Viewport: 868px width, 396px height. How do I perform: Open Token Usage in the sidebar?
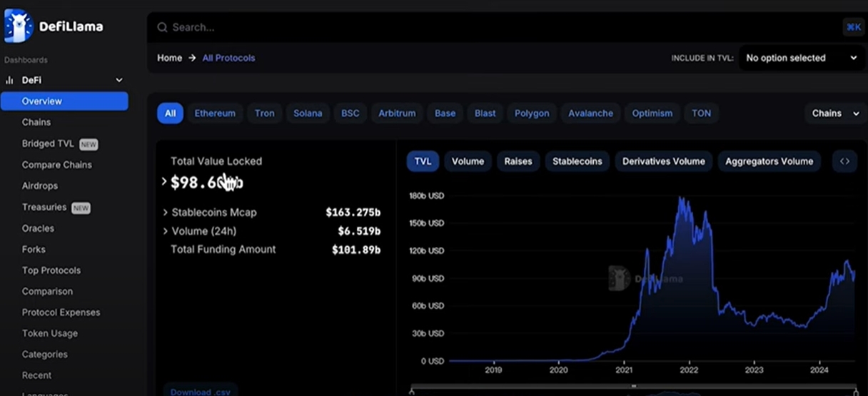[50, 333]
